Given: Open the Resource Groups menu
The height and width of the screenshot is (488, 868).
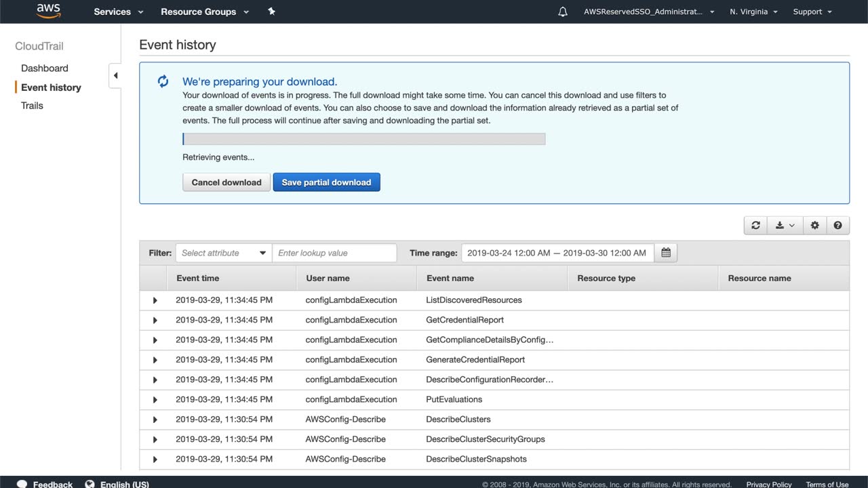Looking at the screenshot, I should tap(205, 12).
